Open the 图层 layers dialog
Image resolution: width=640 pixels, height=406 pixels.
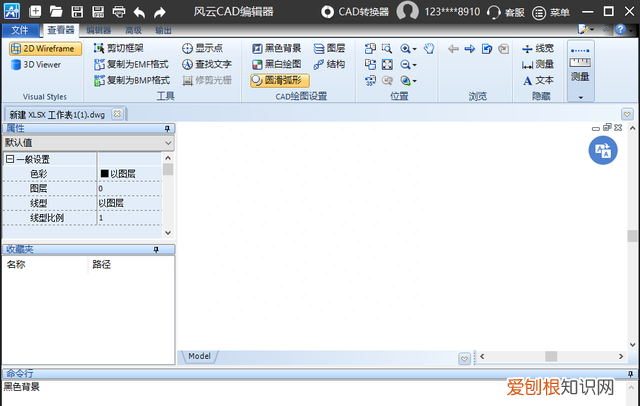click(x=330, y=48)
